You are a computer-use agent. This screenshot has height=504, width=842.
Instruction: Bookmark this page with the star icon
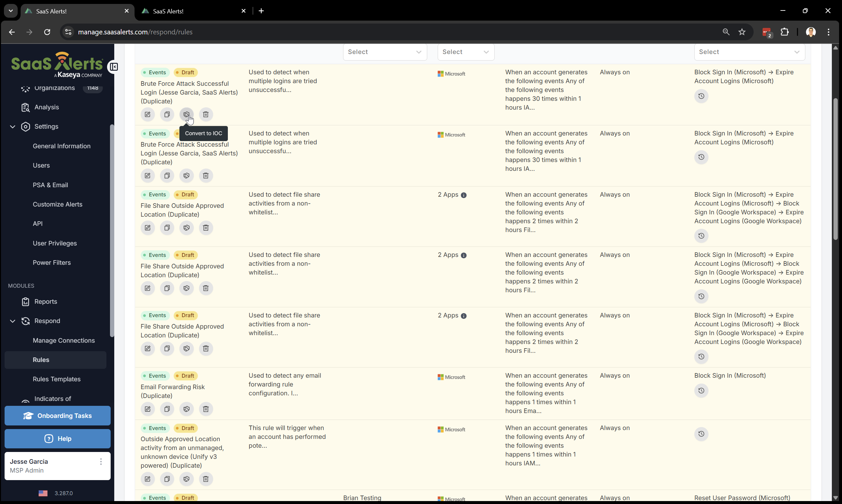pos(742,32)
